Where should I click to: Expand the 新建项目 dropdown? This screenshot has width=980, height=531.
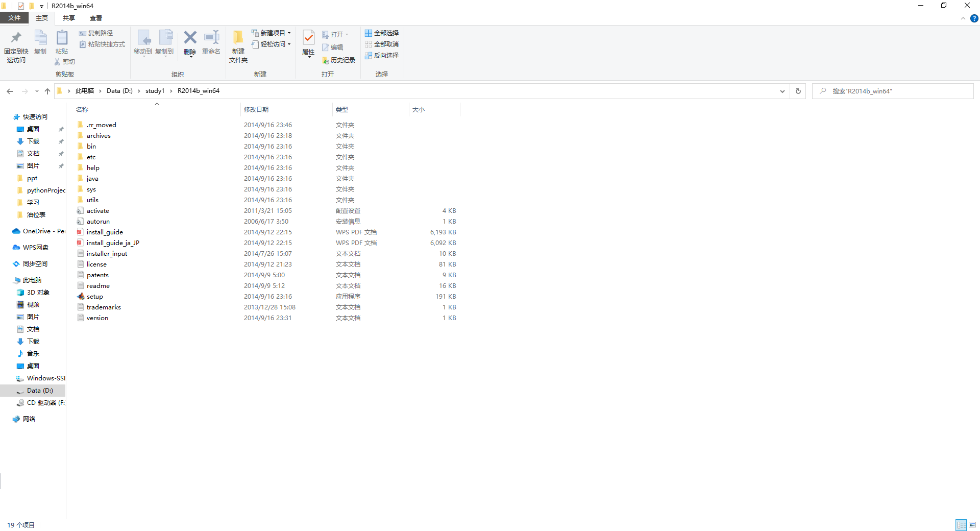pos(289,33)
